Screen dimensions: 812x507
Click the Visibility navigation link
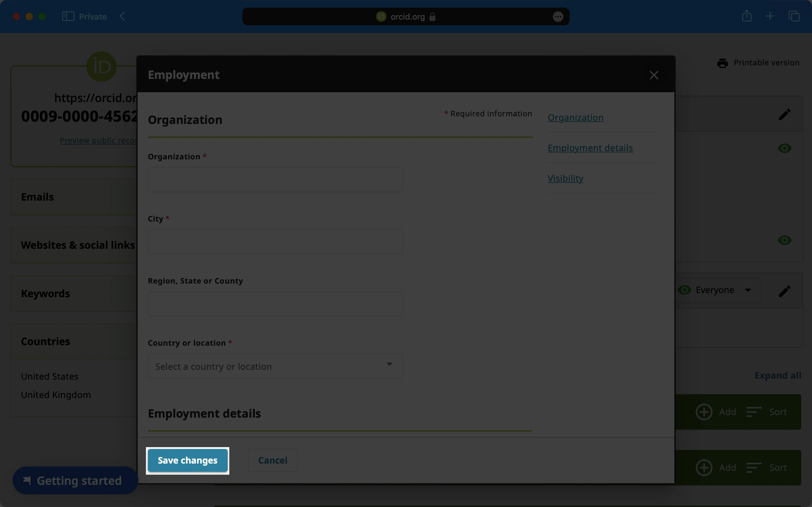click(565, 179)
